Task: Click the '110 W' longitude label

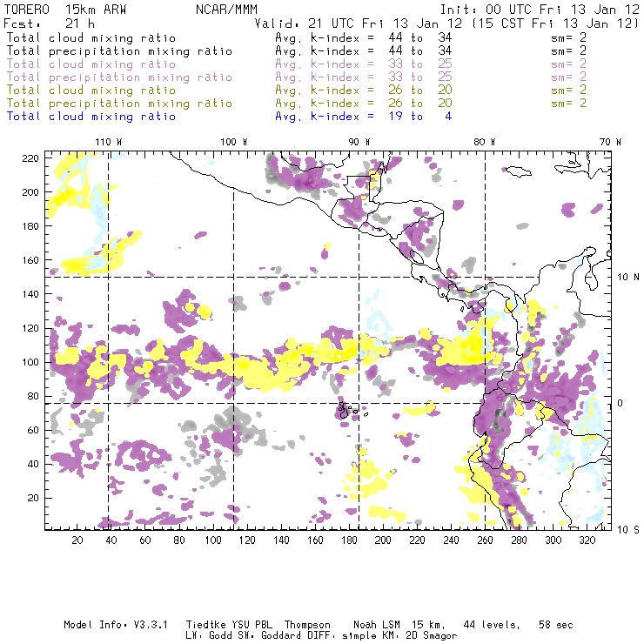Action: pyautogui.click(x=109, y=142)
